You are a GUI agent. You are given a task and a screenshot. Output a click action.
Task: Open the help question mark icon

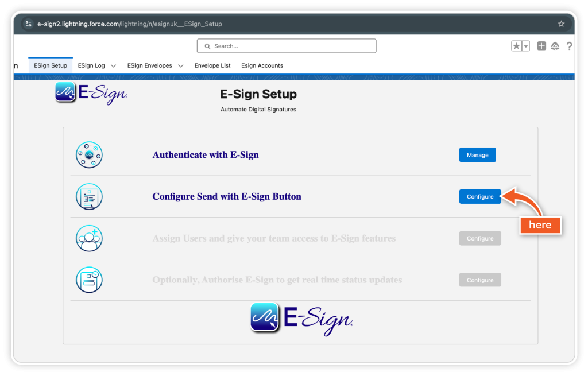569,46
